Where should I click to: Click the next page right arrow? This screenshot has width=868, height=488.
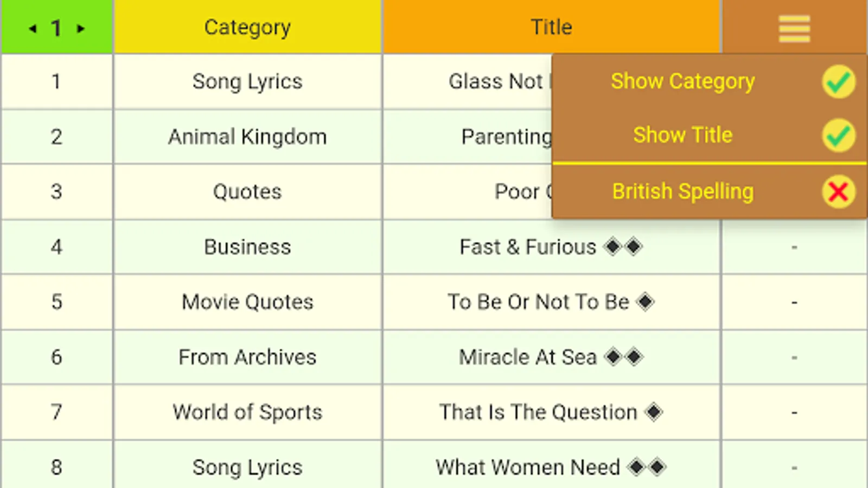(81, 28)
